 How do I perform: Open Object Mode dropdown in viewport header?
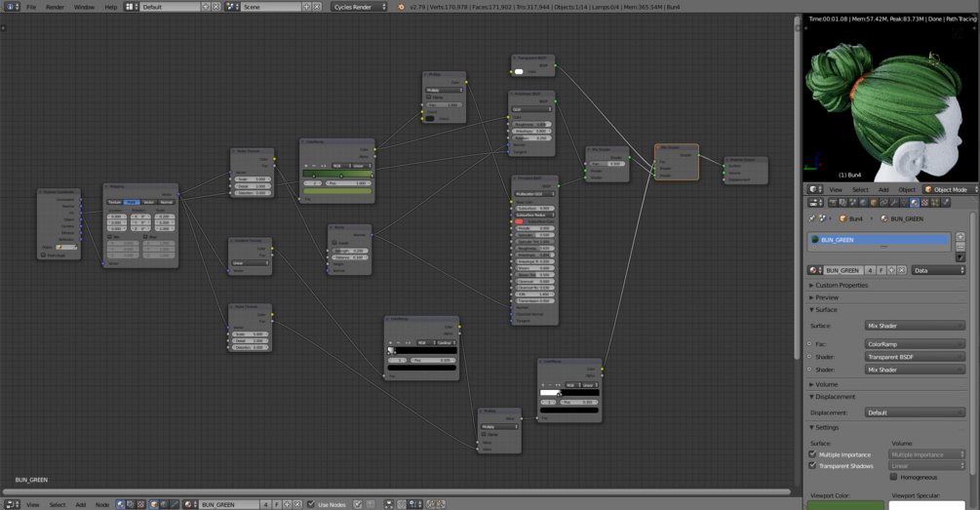tap(951, 189)
